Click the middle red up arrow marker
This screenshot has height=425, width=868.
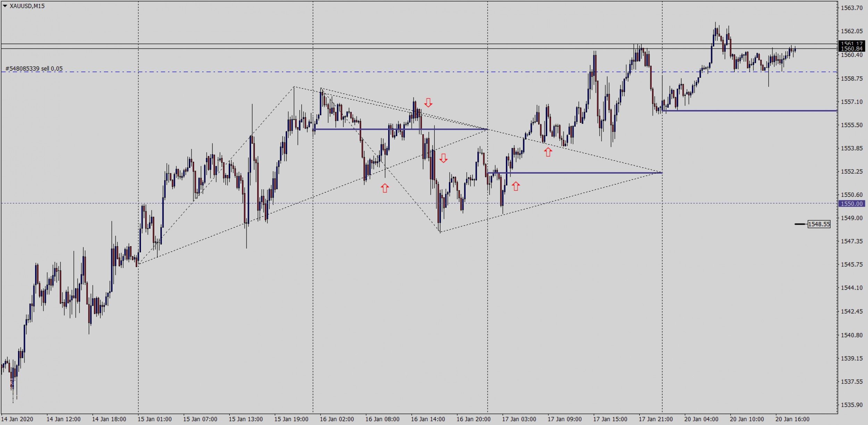click(x=516, y=186)
